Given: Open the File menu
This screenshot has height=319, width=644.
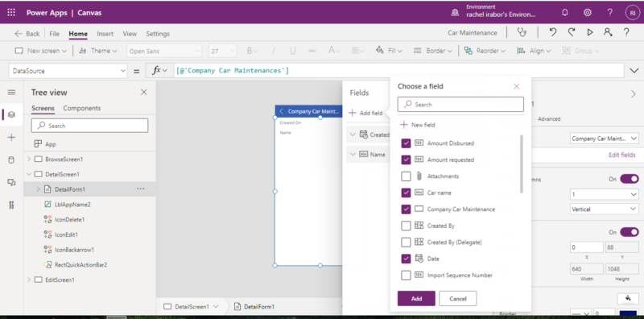Looking at the screenshot, I should (54, 34).
